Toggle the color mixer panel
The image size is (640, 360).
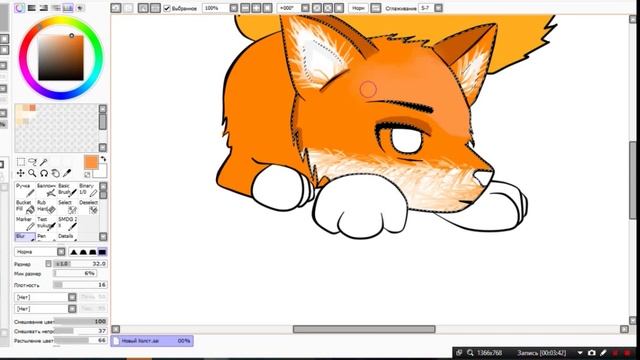[56, 8]
